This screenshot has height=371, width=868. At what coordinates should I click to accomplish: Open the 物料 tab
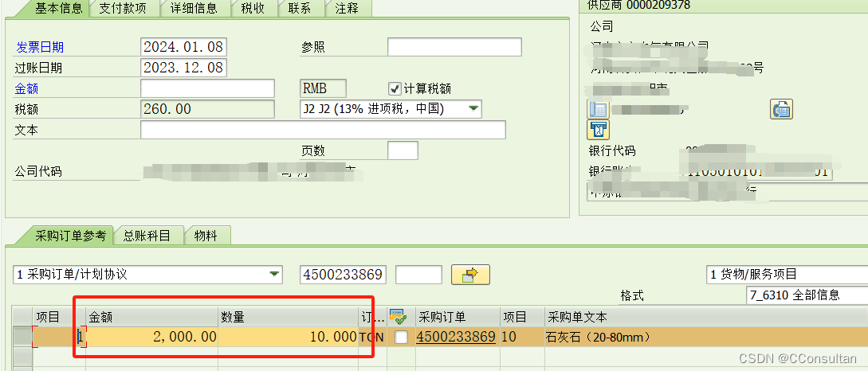point(206,236)
